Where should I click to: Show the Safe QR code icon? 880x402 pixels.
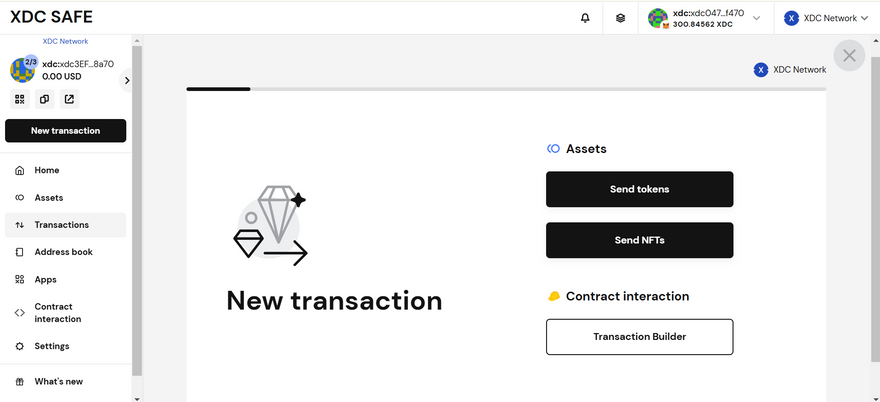(x=19, y=99)
